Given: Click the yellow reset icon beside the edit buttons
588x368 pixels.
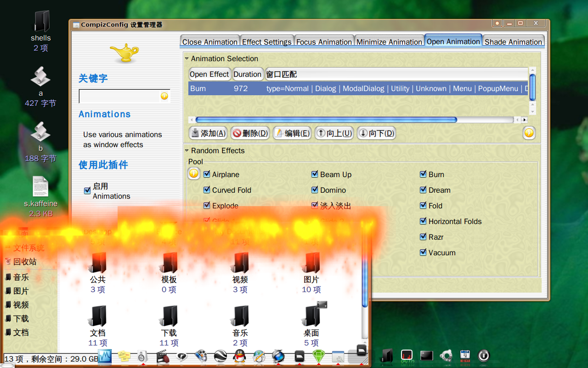Looking at the screenshot, I should click(x=529, y=133).
